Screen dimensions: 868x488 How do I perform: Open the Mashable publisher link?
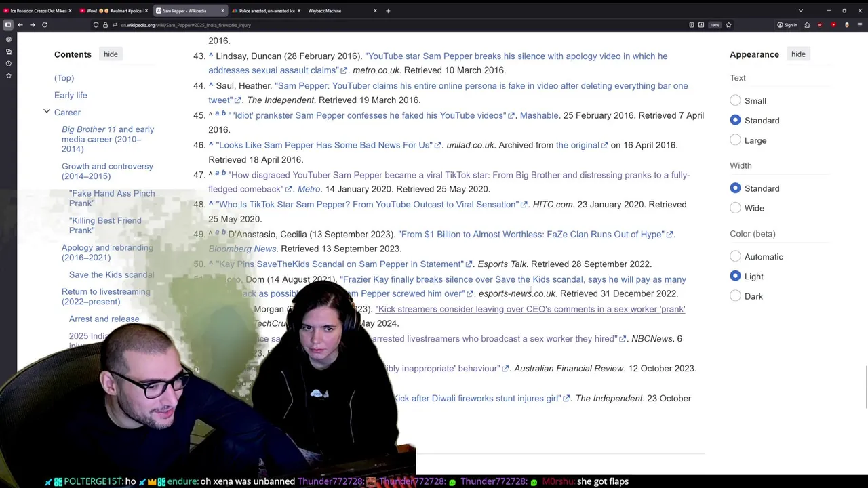tap(539, 115)
